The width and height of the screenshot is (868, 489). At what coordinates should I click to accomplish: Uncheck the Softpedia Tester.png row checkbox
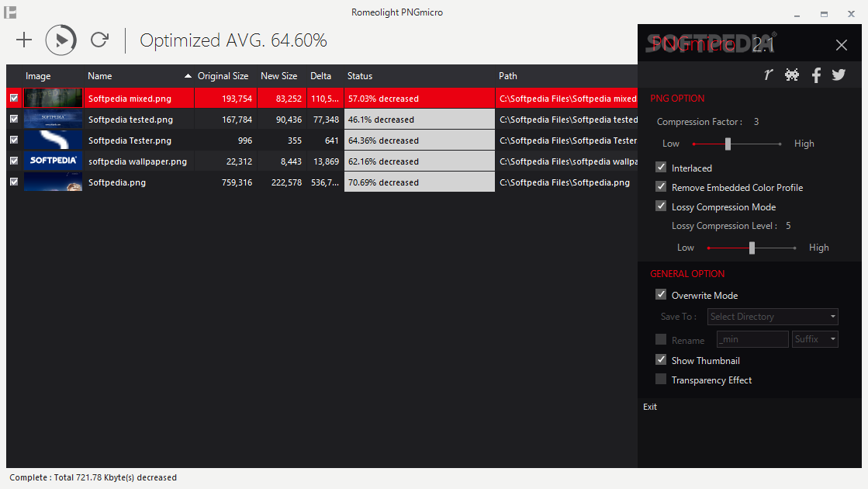(14, 140)
